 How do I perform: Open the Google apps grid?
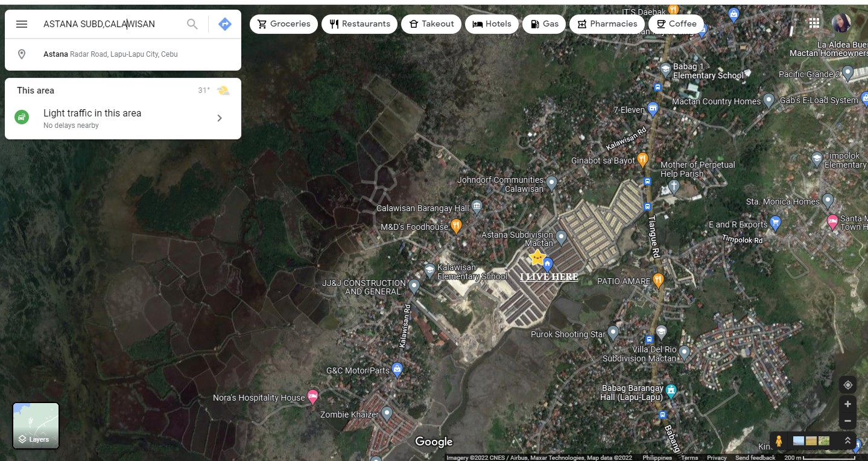point(814,23)
